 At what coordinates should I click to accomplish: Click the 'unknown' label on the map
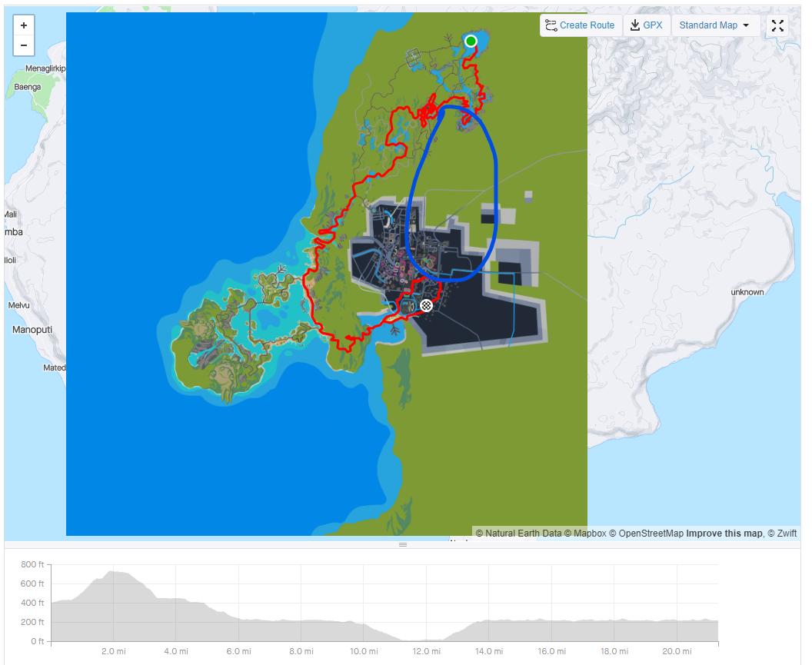747,292
